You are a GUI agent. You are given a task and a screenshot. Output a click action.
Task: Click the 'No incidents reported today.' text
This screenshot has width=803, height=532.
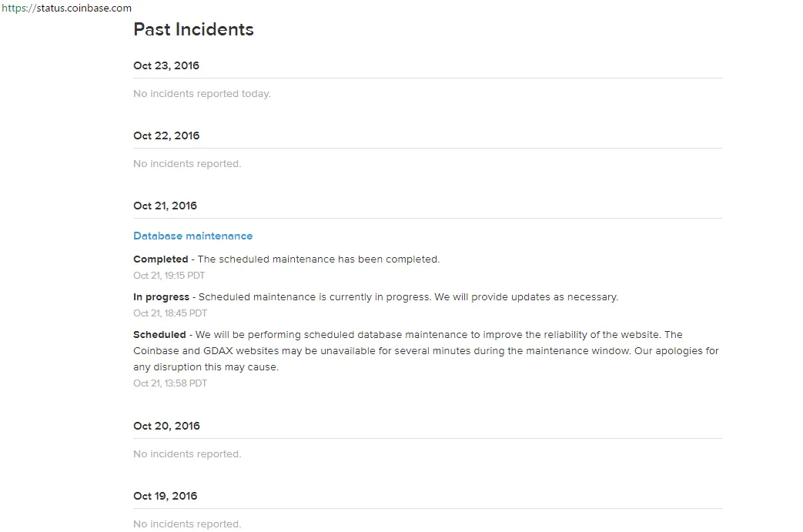[x=202, y=94]
